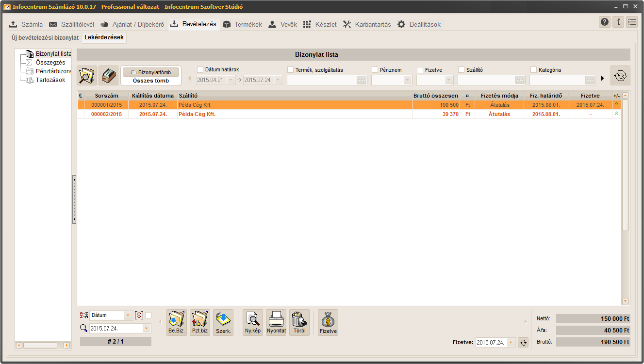Click the italic i info icon
This screenshot has width=644, height=364.
click(618, 22)
